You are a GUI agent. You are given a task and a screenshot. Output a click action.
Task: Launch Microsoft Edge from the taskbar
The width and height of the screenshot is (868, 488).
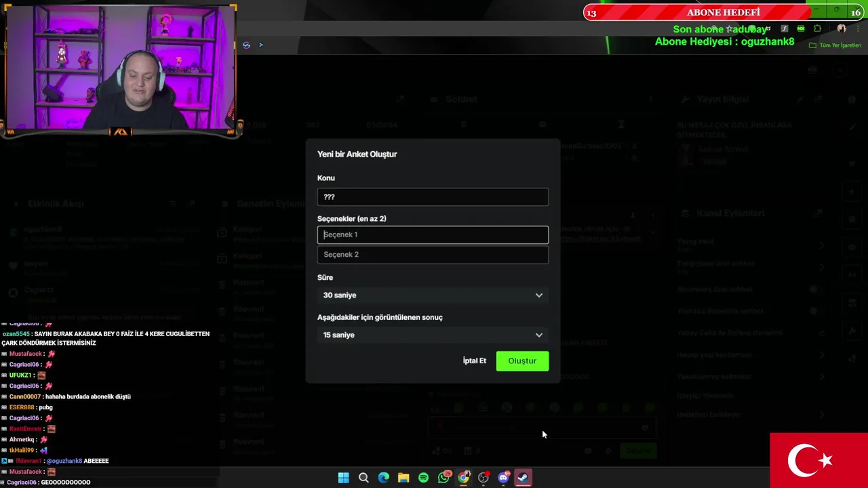(383, 478)
